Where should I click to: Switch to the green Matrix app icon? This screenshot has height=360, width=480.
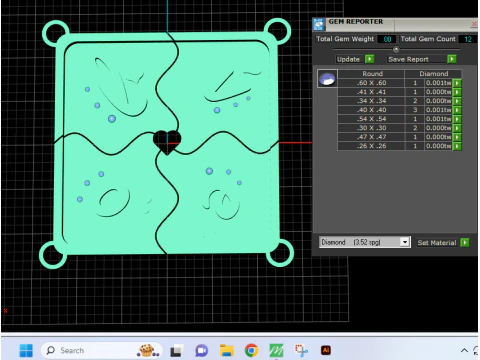(x=276, y=351)
